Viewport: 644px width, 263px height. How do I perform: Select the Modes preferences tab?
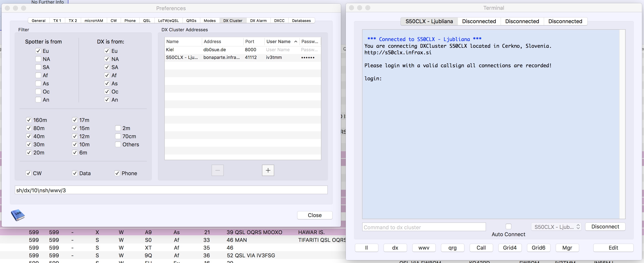[210, 21]
